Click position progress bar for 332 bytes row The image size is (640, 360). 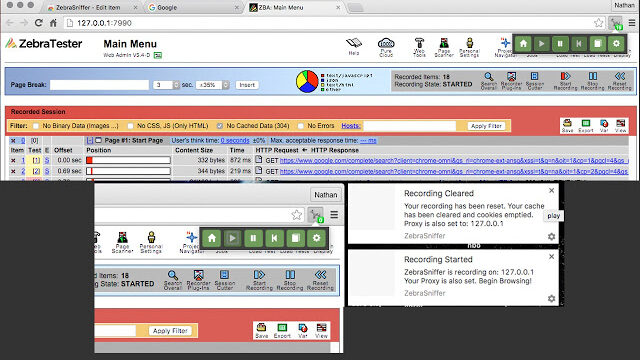click(128, 160)
